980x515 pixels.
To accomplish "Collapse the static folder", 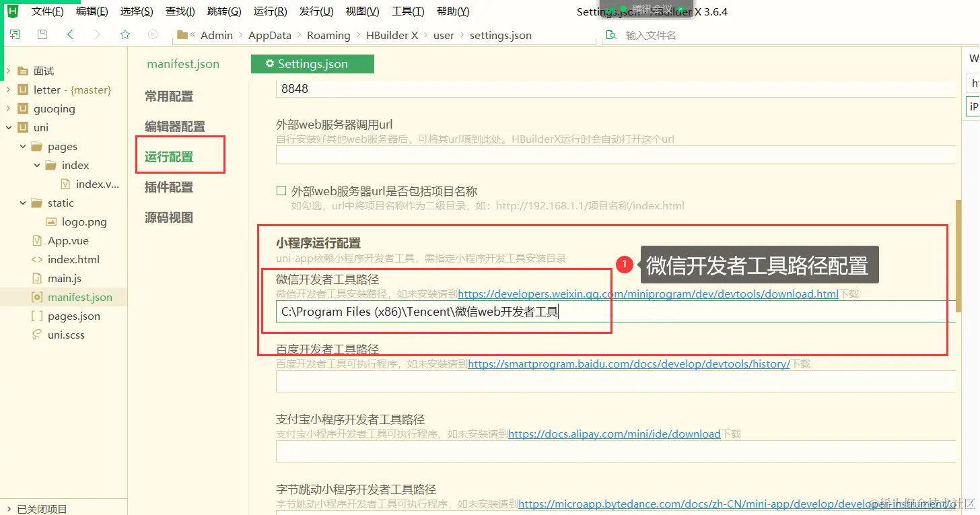I will [x=22, y=203].
